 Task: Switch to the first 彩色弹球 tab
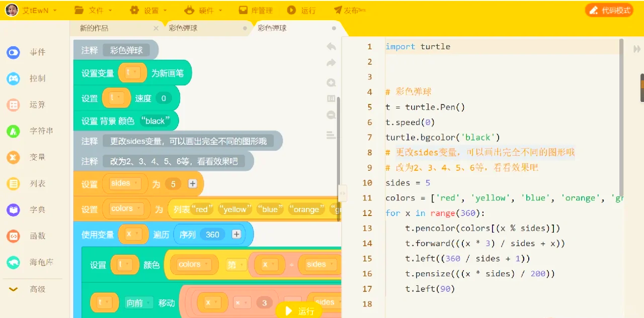(x=183, y=28)
